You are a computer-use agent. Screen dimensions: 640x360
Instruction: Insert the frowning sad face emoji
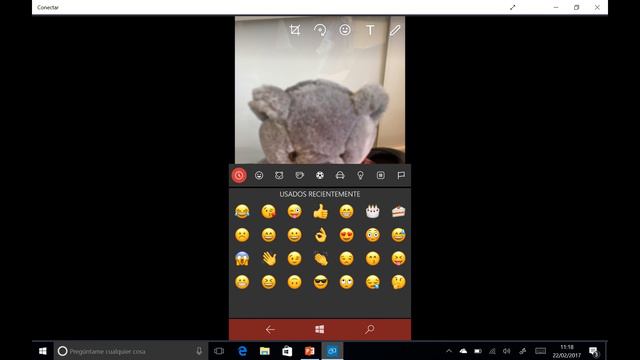tap(242, 235)
